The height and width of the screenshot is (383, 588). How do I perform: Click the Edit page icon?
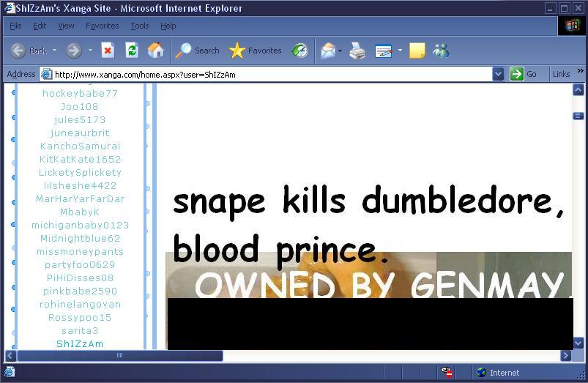point(384,51)
